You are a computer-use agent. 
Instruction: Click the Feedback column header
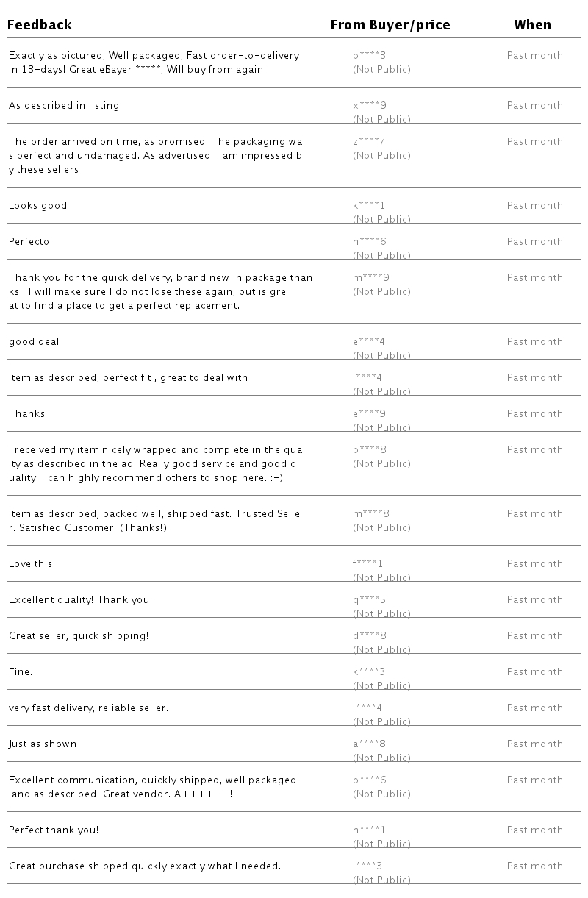40,25
